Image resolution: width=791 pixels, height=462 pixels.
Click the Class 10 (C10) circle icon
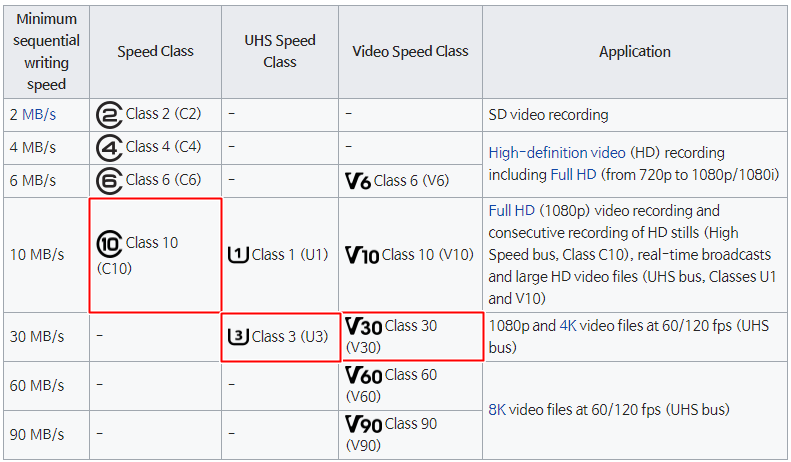pos(109,244)
